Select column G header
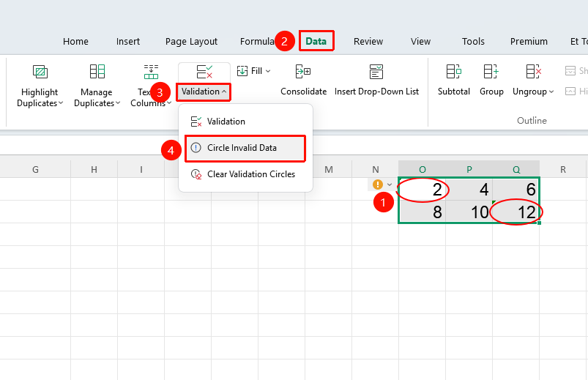Image resolution: width=588 pixels, height=380 pixels. click(x=35, y=170)
